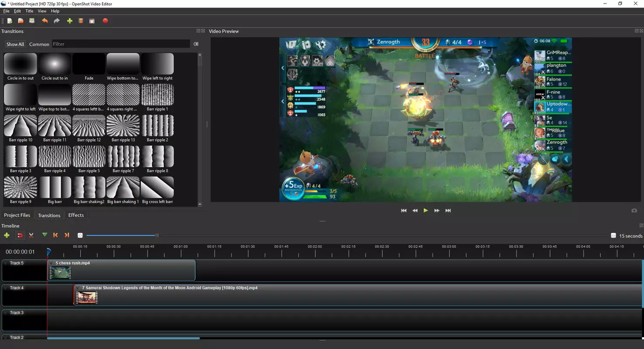Open the 5 chess rush.mp4 clip menu arrow

tap(51, 263)
